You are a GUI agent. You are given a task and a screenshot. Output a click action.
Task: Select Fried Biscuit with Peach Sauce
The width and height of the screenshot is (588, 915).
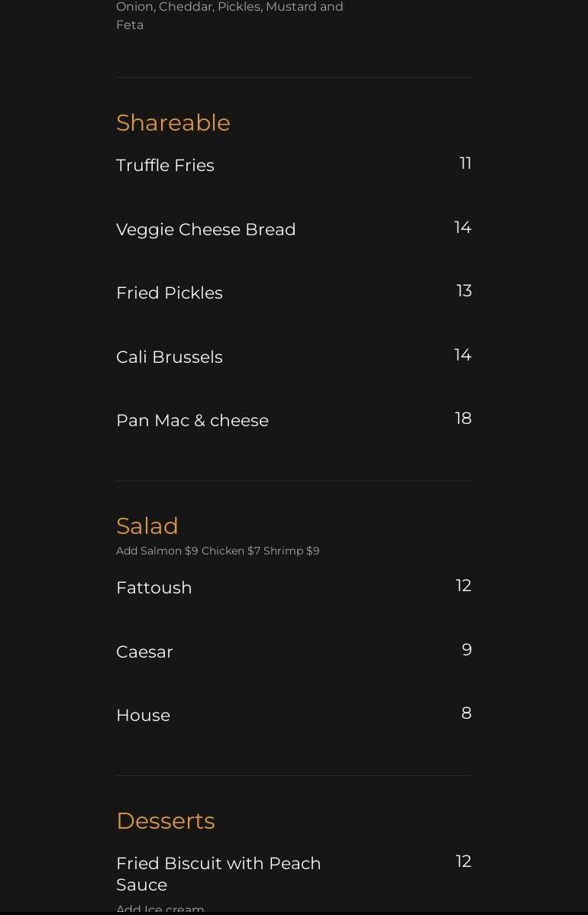pos(218,873)
